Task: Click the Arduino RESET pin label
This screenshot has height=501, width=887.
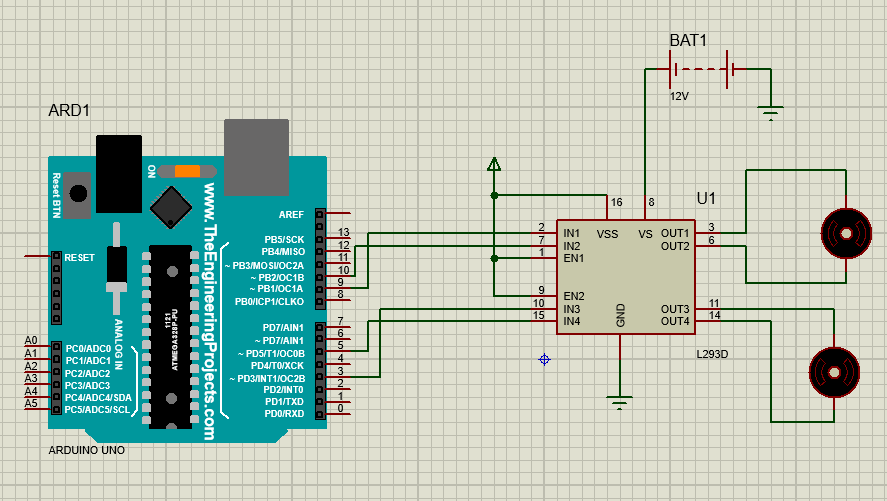Action: click(x=79, y=257)
